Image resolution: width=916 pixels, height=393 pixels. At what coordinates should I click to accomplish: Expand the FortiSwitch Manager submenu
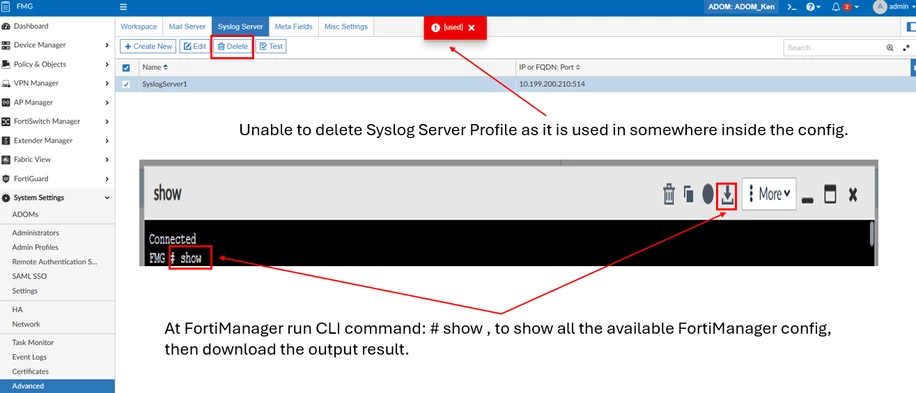point(107,121)
